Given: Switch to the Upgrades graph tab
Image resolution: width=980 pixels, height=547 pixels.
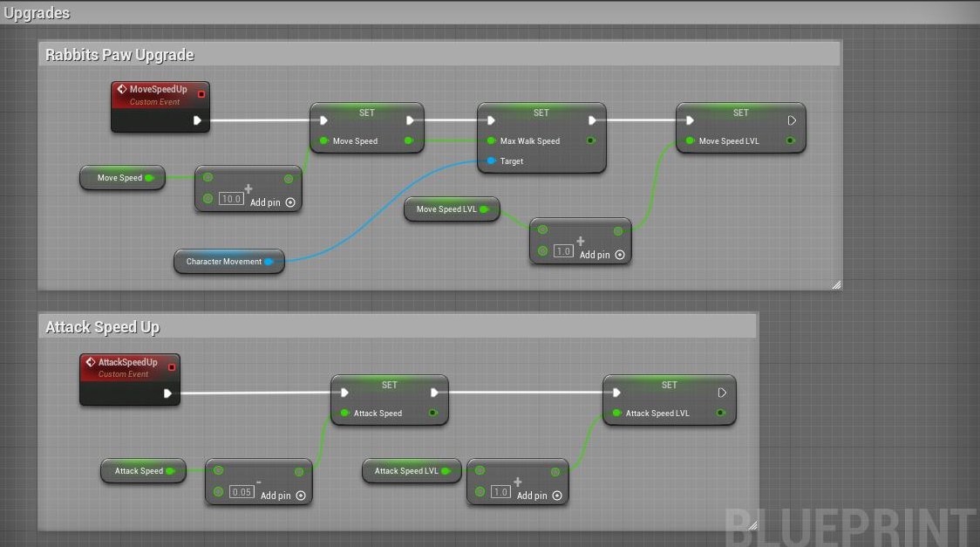Looking at the screenshot, I should [37, 13].
